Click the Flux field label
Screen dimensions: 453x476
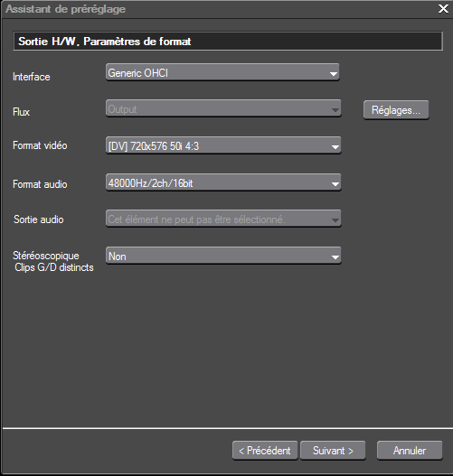(22, 112)
